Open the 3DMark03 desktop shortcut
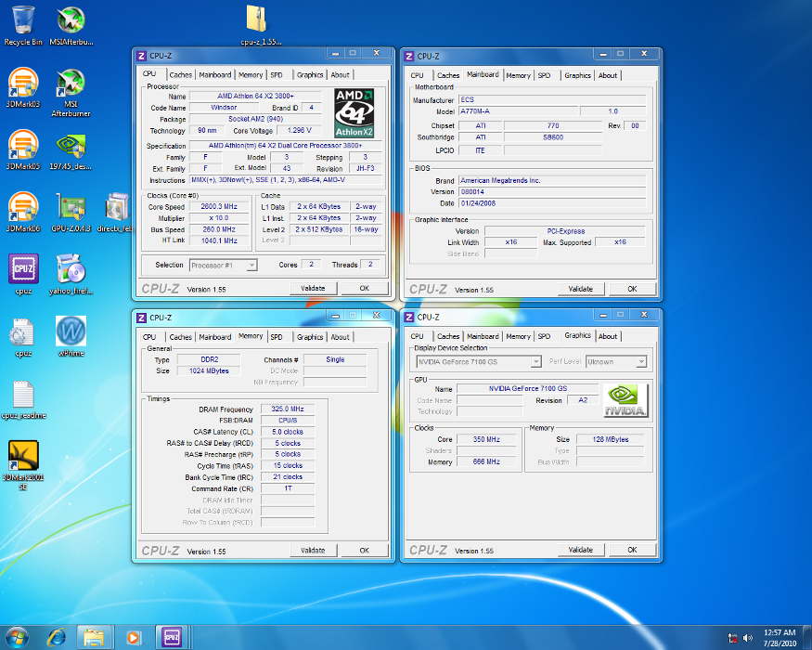This screenshot has height=650, width=812. (23, 87)
